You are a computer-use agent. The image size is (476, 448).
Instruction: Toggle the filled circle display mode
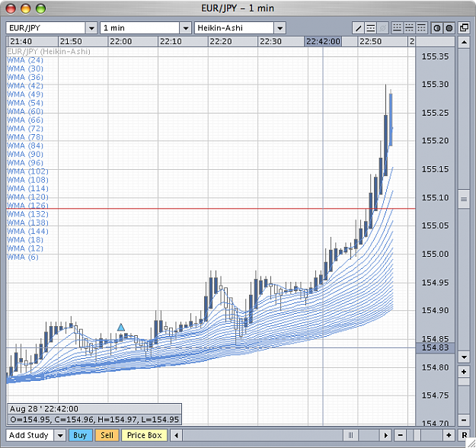(x=449, y=28)
